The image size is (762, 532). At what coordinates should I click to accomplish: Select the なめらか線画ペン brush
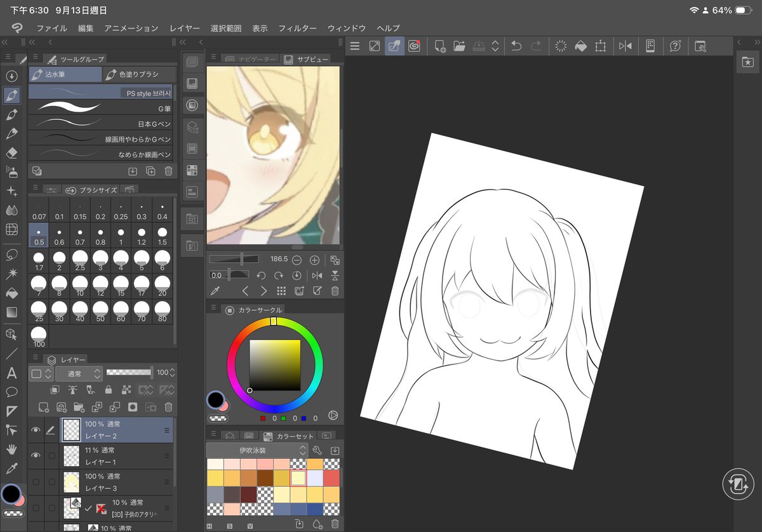(x=100, y=154)
